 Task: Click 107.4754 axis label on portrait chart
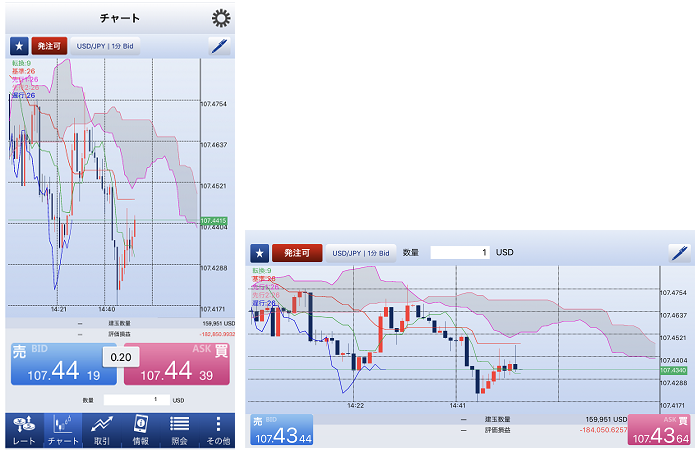coord(214,104)
